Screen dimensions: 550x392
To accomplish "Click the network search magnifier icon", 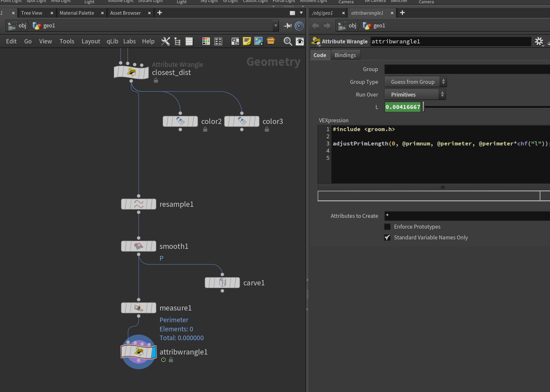I will [288, 41].
